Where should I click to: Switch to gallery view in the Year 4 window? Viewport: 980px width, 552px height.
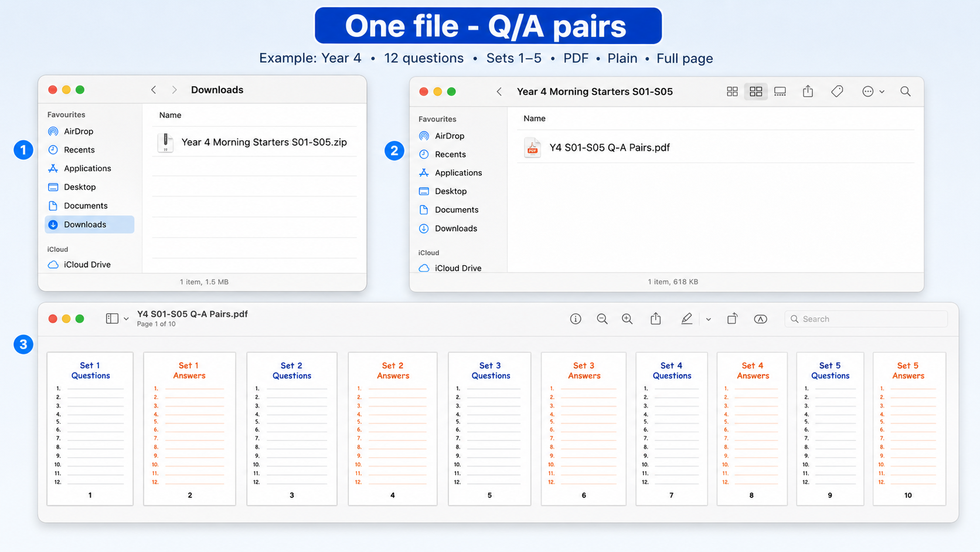pyautogui.click(x=780, y=92)
